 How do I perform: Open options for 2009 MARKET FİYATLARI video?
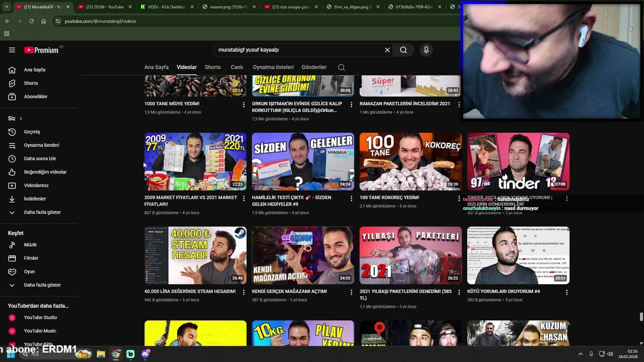tap(244, 199)
